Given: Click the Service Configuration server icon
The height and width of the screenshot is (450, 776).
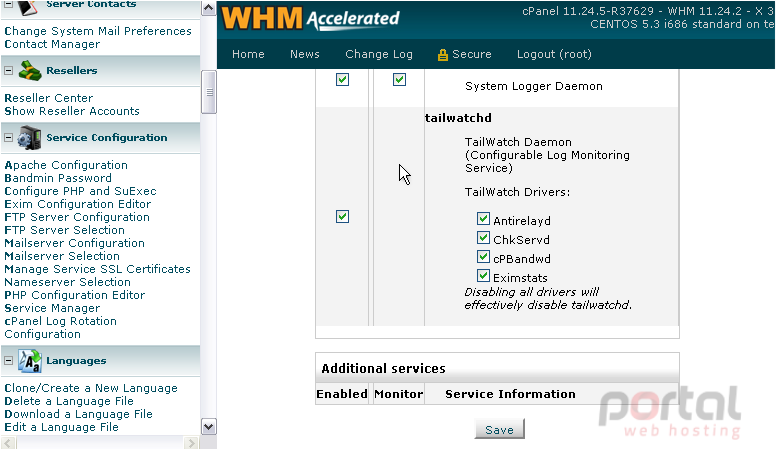Looking at the screenshot, I should pos(30,138).
